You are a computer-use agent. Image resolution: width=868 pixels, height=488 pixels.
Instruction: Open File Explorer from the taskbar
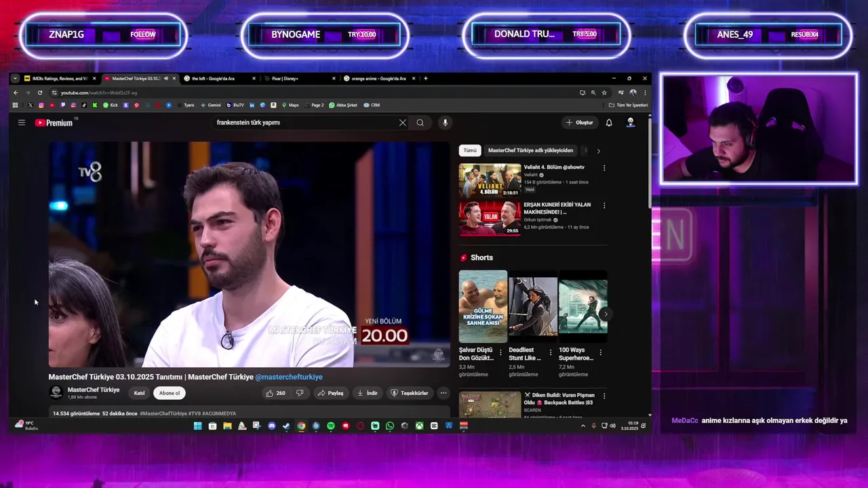pos(228,426)
